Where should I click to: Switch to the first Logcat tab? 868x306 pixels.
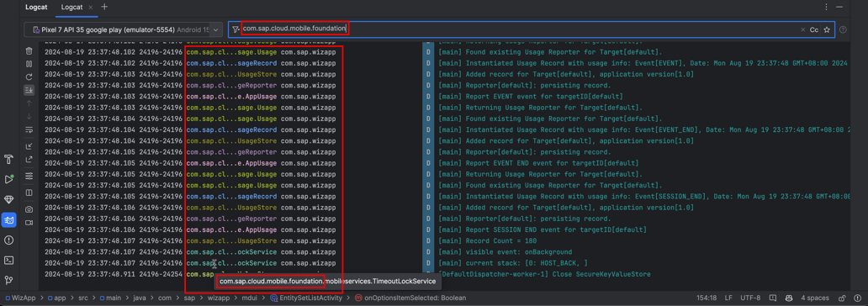[35, 8]
